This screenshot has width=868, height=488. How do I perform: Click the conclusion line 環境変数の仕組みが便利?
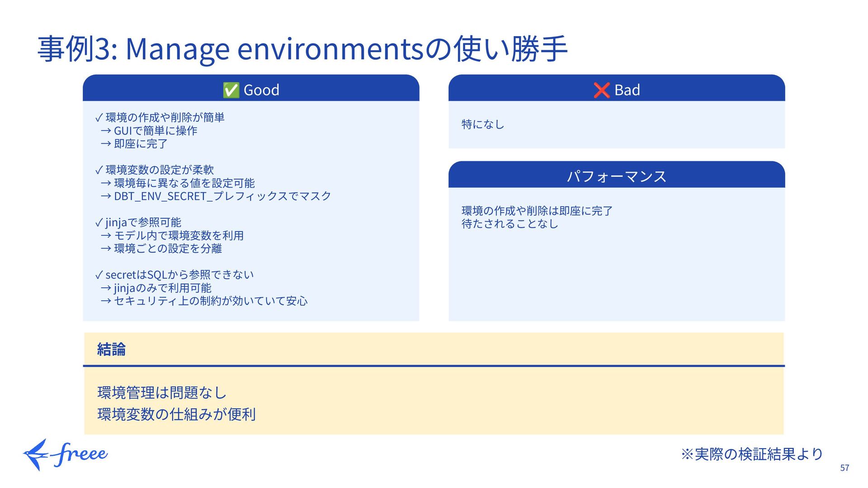tap(176, 414)
